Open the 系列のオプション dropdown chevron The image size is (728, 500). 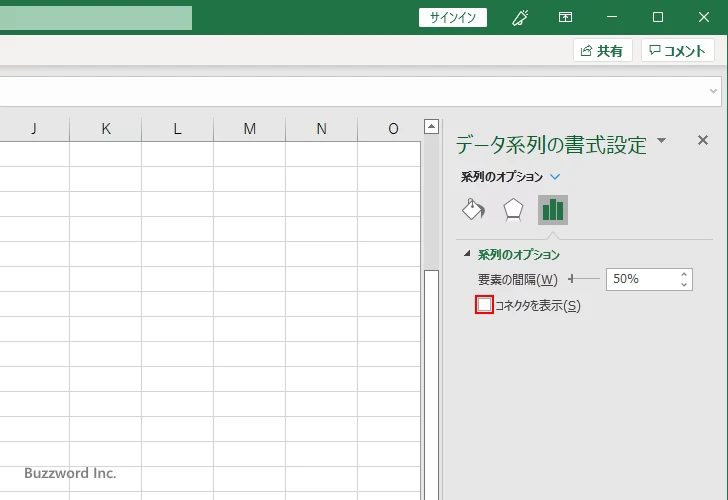[555, 177]
